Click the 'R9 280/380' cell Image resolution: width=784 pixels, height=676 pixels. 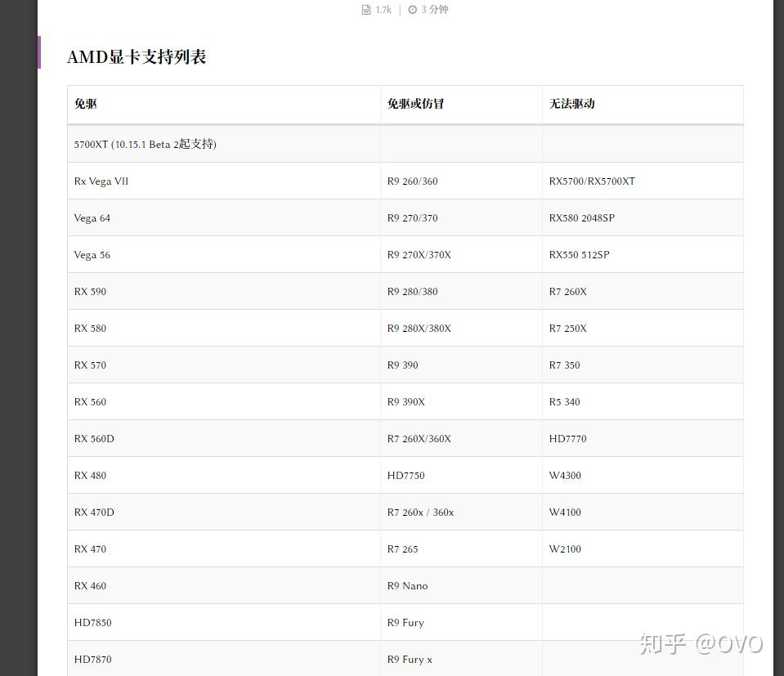click(461, 291)
